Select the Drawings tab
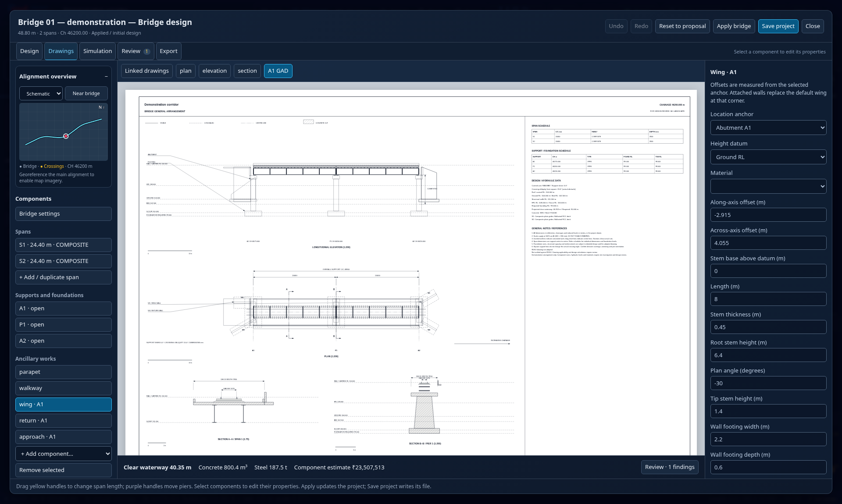This screenshot has height=504, width=842. pyautogui.click(x=61, y=51)
